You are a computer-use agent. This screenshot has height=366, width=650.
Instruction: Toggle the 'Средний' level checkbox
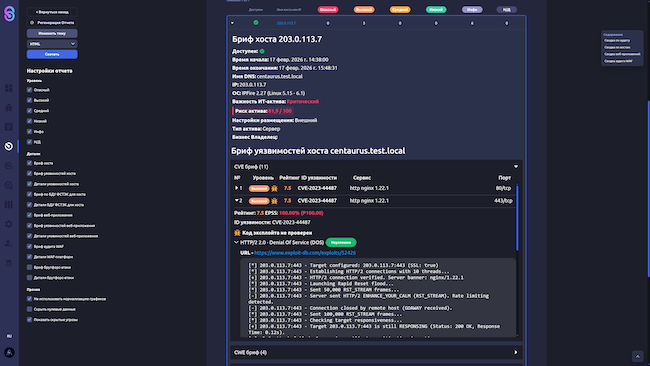29,111
